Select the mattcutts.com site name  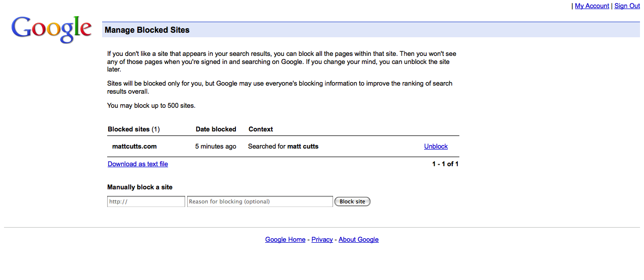[x=134, y=147]
